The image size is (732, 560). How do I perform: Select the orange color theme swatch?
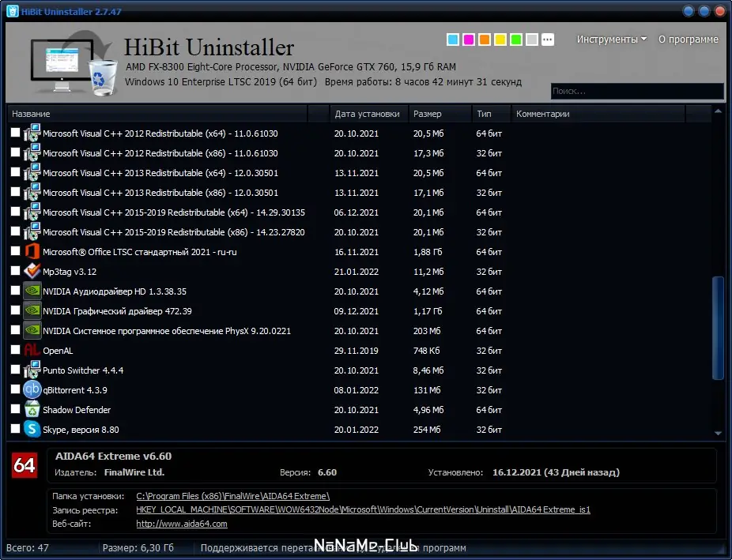click(x=485, y=39)
